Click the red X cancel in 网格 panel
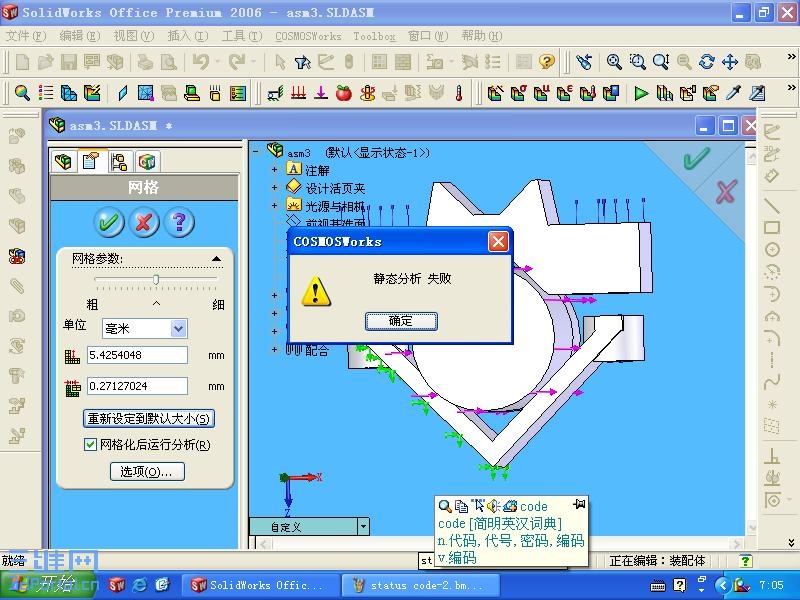Viewport: 800px width, 600px height. pos(144,223)
